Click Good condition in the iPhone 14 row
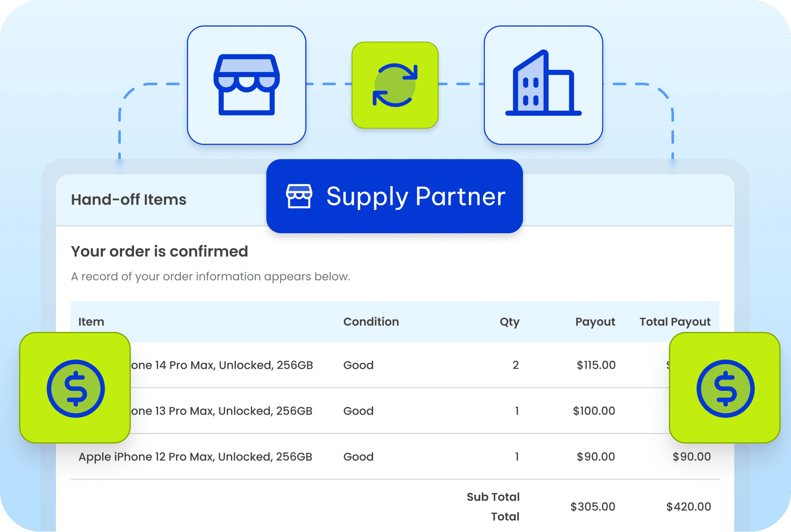This screenshot has width=791, height=532. point(358,365)
